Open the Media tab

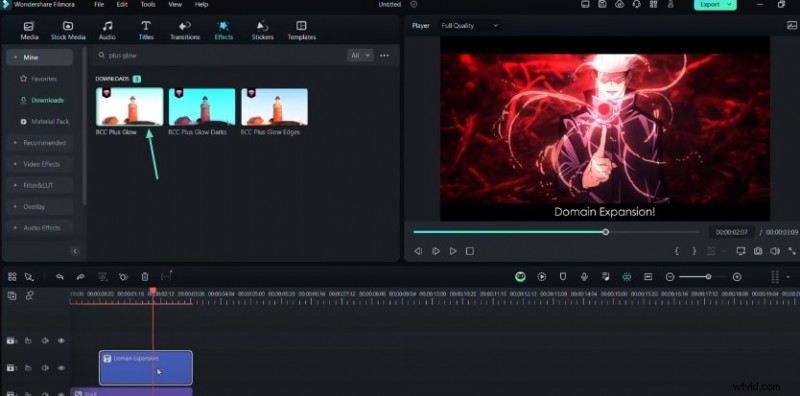(29, 31)
